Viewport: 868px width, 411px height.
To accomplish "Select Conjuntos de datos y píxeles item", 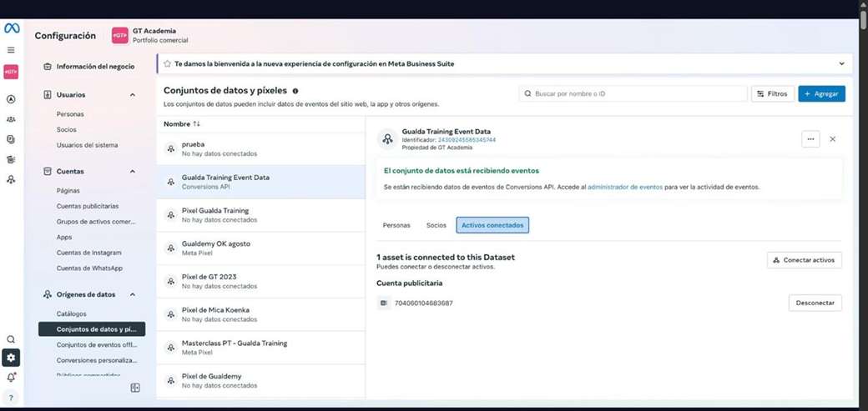I will click(92, 329).
